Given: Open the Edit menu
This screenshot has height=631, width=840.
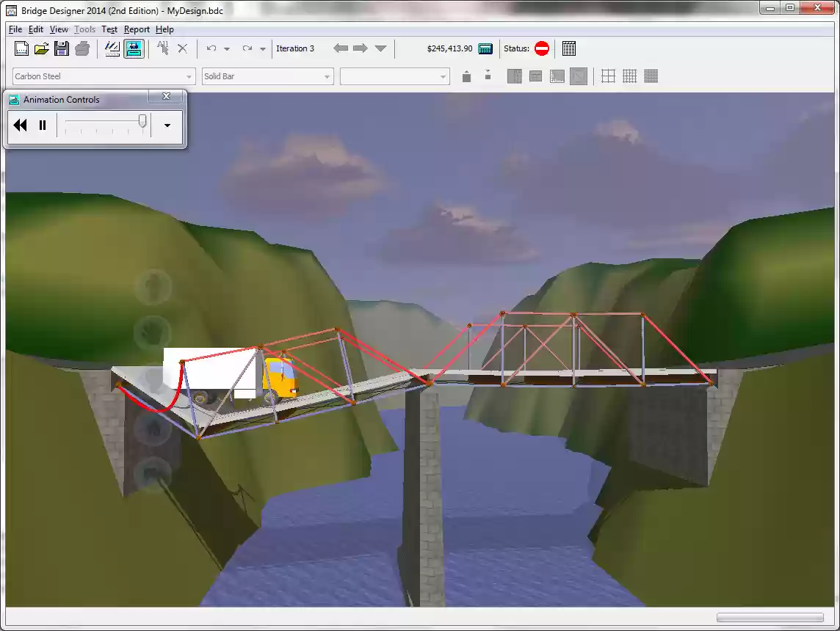Looking at the screenshot, I should pyautogui.click(x=36, y=29).
